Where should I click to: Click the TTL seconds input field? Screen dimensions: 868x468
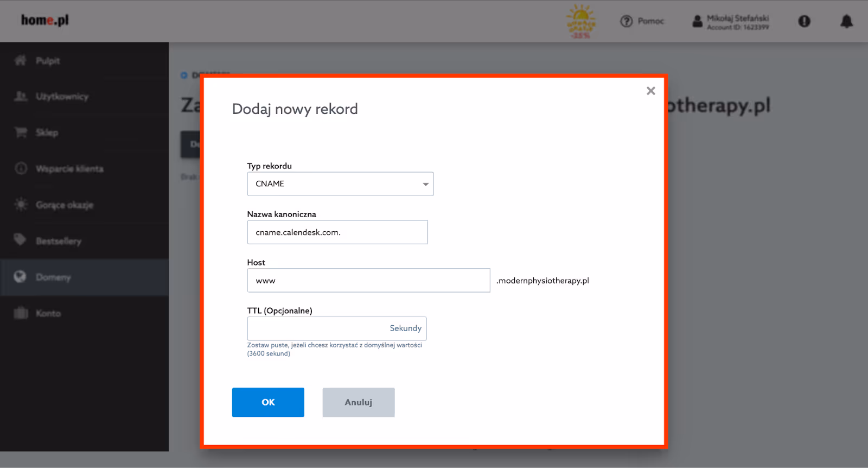point(337,328)
